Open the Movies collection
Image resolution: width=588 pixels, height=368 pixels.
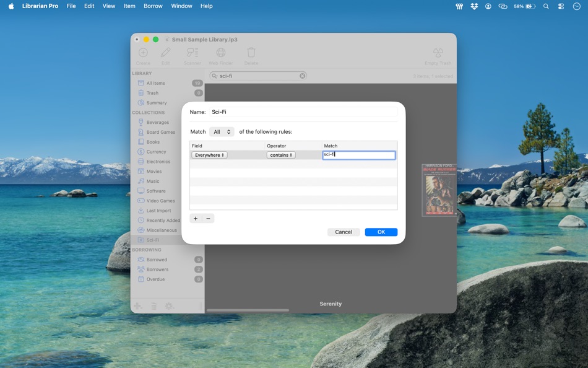click(x=153, y=171)
